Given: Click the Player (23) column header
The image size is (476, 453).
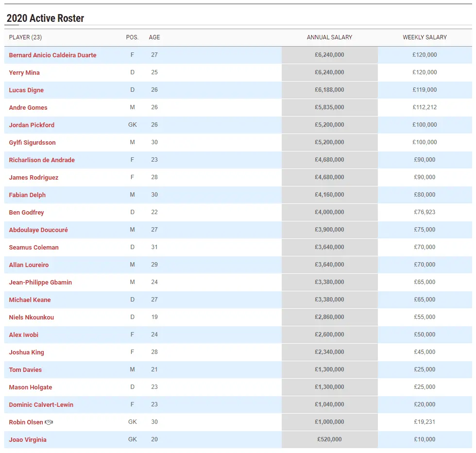Looking at the screenshot, I should 25,37.
